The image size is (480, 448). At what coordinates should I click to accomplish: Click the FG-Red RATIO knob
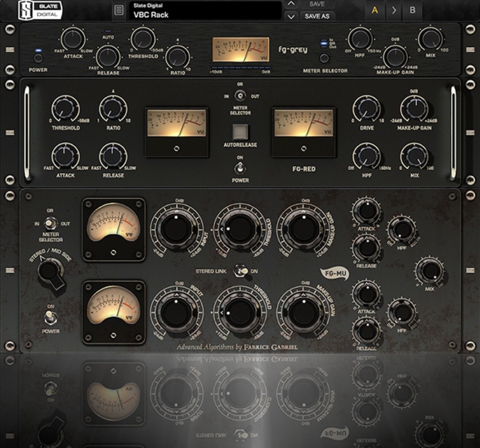point(113,109)
